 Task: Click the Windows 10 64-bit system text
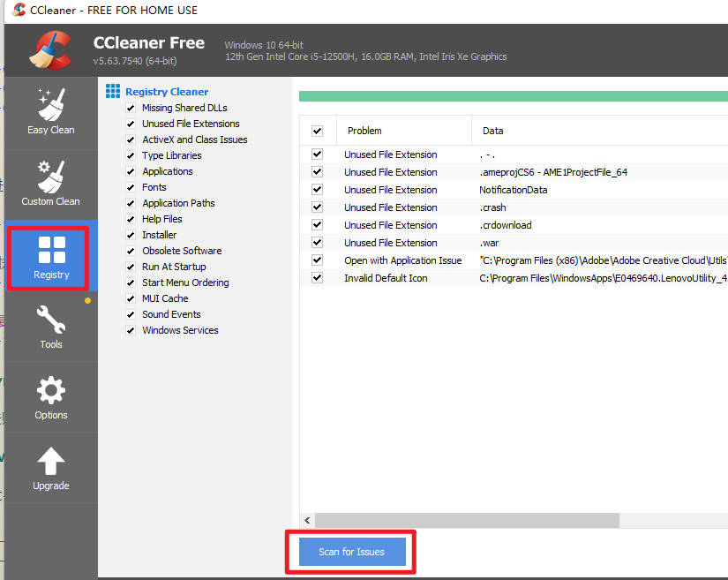(264, 45)
